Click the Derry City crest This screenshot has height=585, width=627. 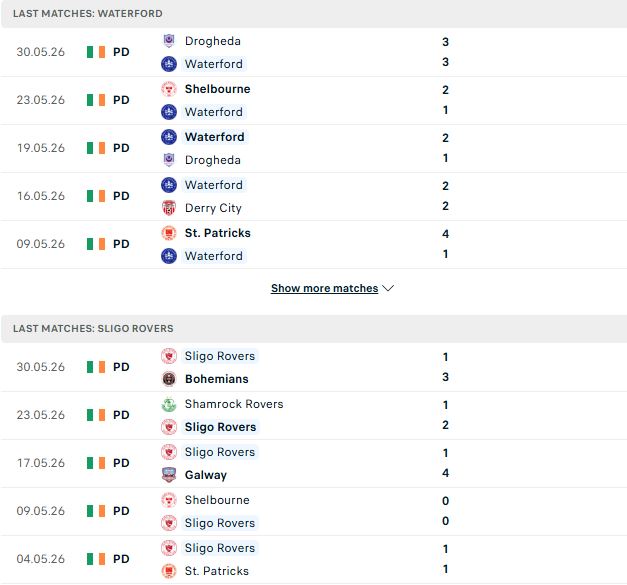[169, 208]
